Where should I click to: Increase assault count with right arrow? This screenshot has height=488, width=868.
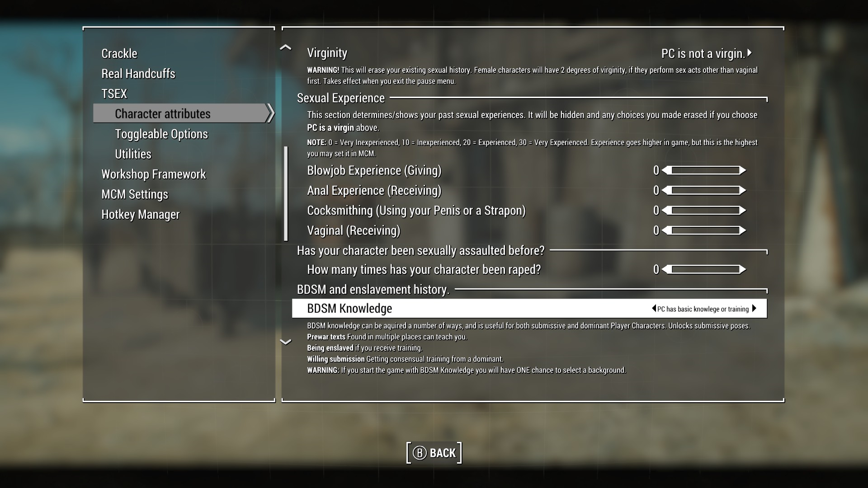742,269
